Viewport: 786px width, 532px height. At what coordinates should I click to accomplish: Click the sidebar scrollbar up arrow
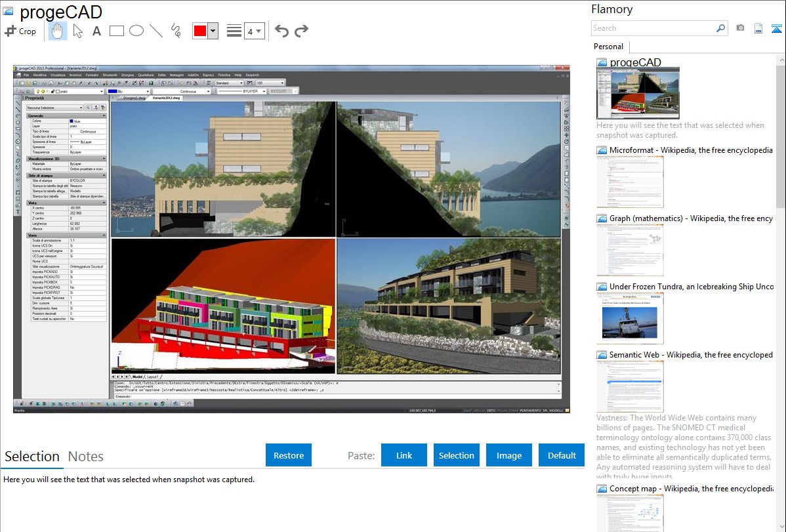tap(781, 59)
